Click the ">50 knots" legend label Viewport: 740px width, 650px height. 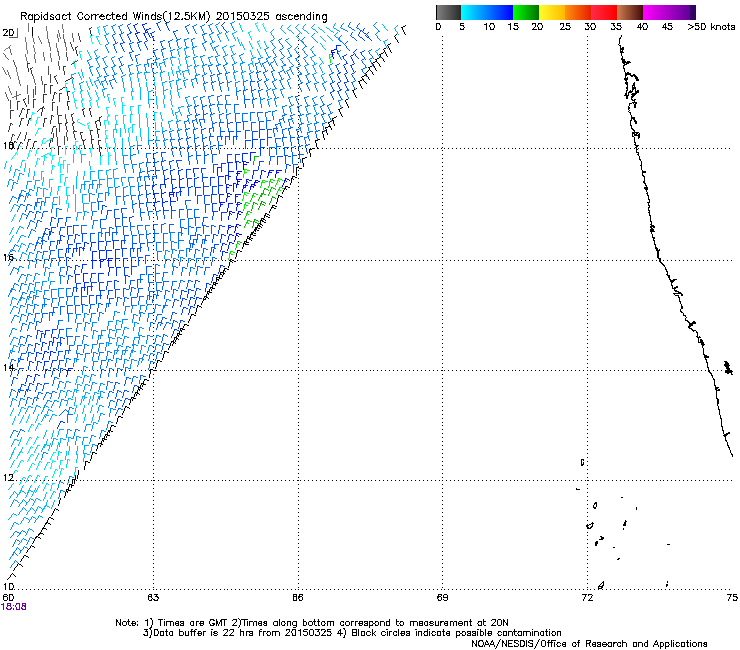pos(711,27)
